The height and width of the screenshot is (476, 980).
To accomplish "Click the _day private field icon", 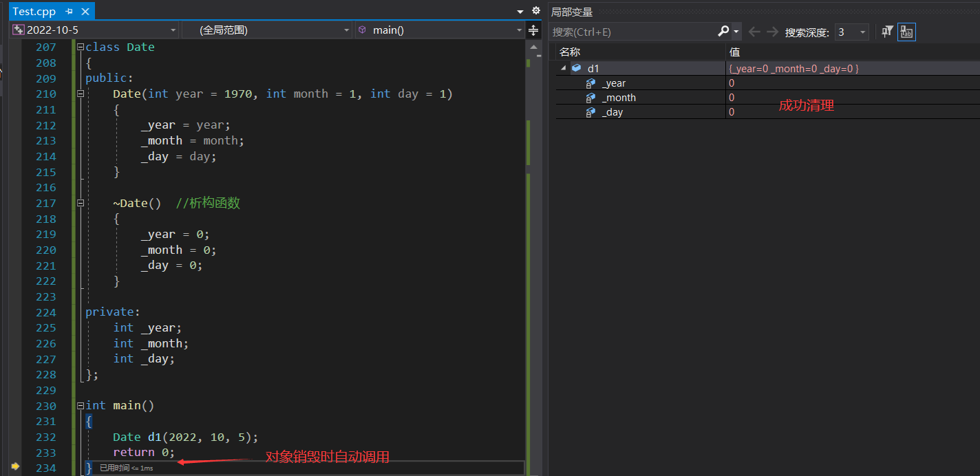I will point(590,112).
